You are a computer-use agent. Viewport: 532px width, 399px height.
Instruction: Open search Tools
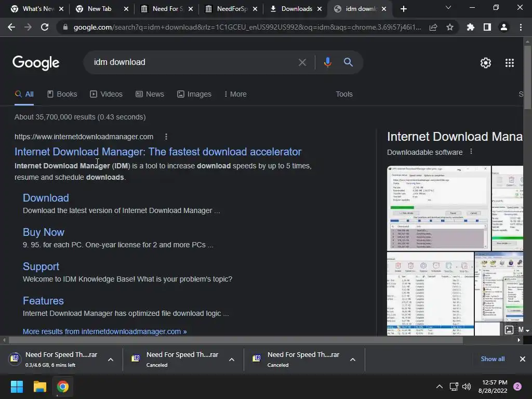tap(344, 95)
